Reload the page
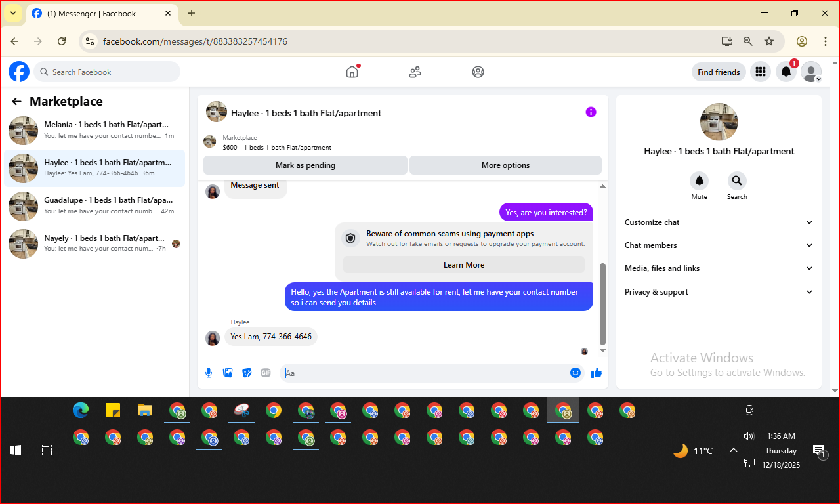 (62, 41)
